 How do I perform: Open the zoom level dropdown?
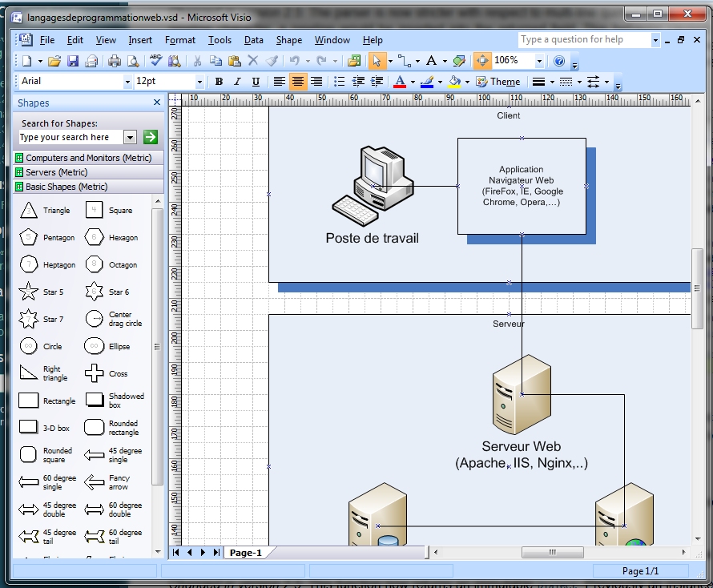(539, 61)
